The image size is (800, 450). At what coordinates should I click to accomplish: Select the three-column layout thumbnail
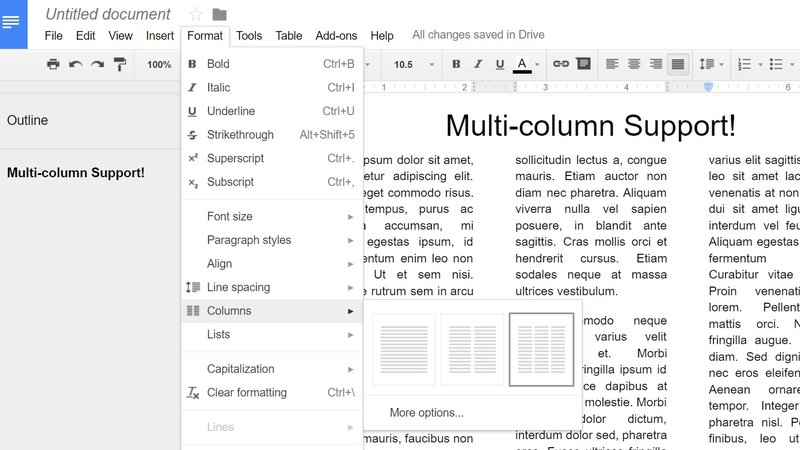[541, 349]
